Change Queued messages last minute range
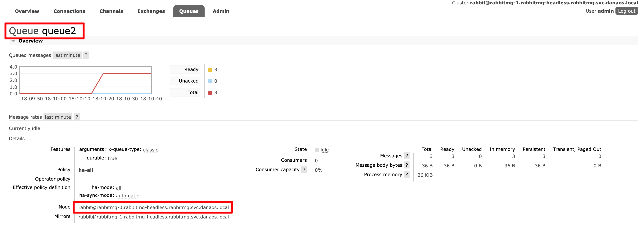The width and height of the screenshot is (644, 229). (67, 55)
